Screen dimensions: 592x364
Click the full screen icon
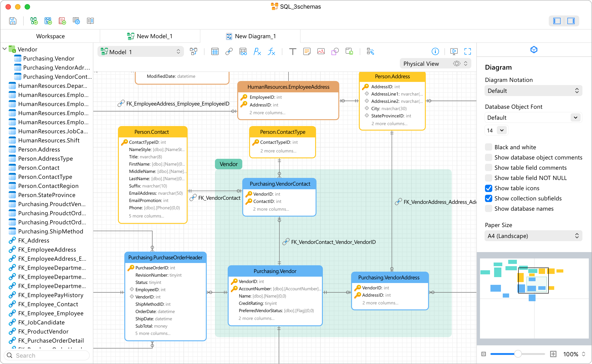[468, 51]
